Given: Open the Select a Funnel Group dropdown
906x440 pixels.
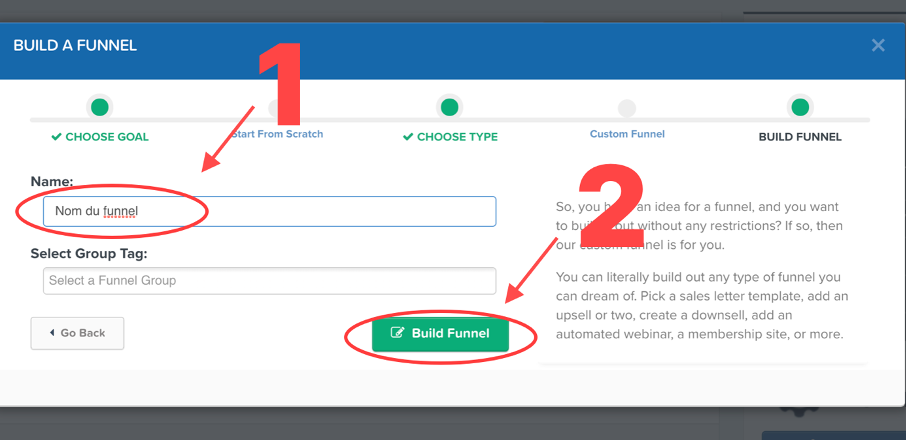Looking at the screenshot, I should [269, 281].
